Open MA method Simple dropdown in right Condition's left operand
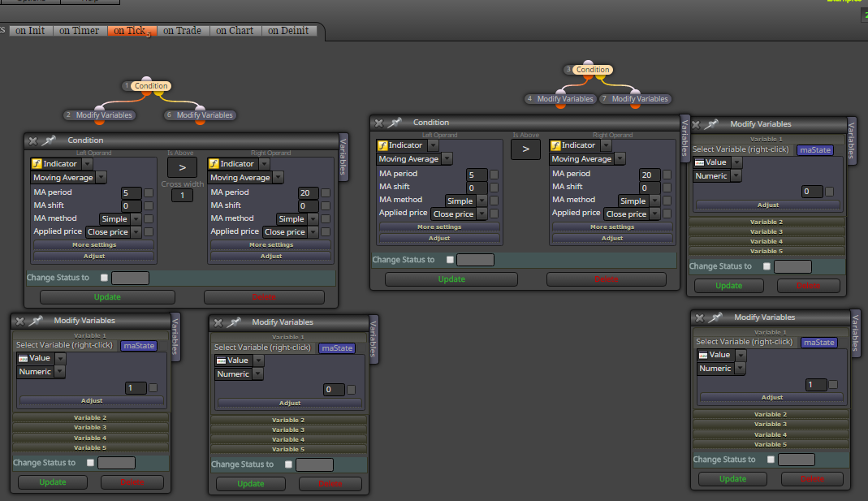868x501 pixels. point(482,201)
